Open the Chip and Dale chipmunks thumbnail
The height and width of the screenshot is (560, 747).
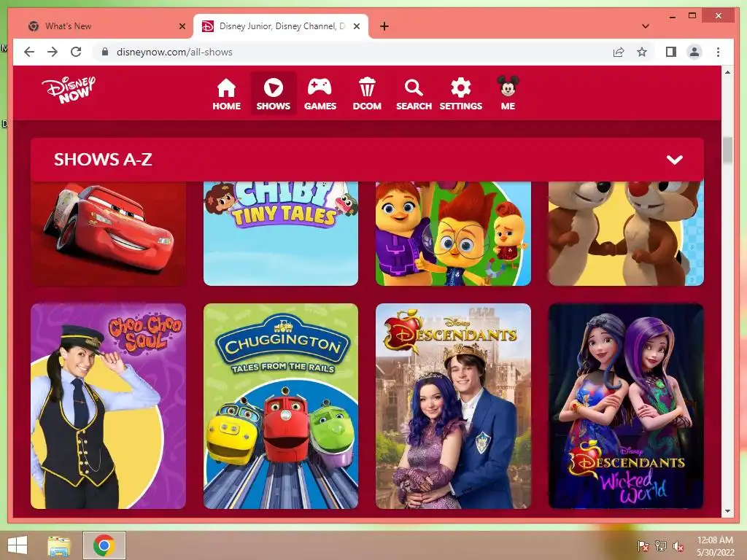coord(626,233)
